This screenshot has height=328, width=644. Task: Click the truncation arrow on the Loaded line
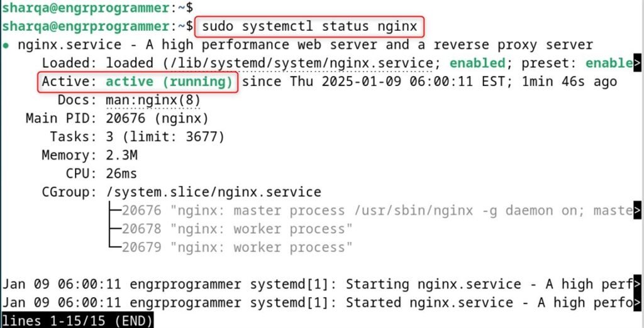point(638,63)
